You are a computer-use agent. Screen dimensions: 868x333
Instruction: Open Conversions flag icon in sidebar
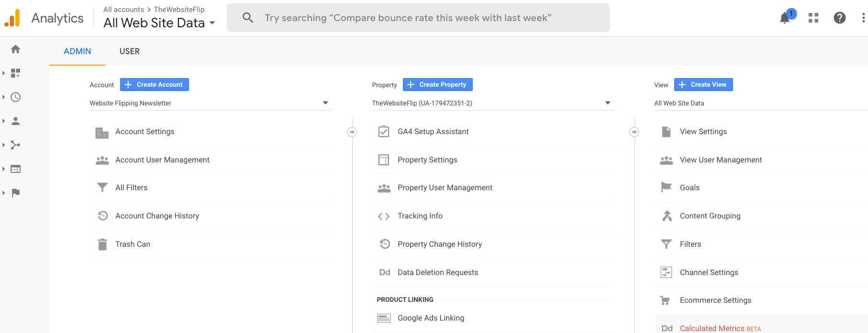click(15, 193)
